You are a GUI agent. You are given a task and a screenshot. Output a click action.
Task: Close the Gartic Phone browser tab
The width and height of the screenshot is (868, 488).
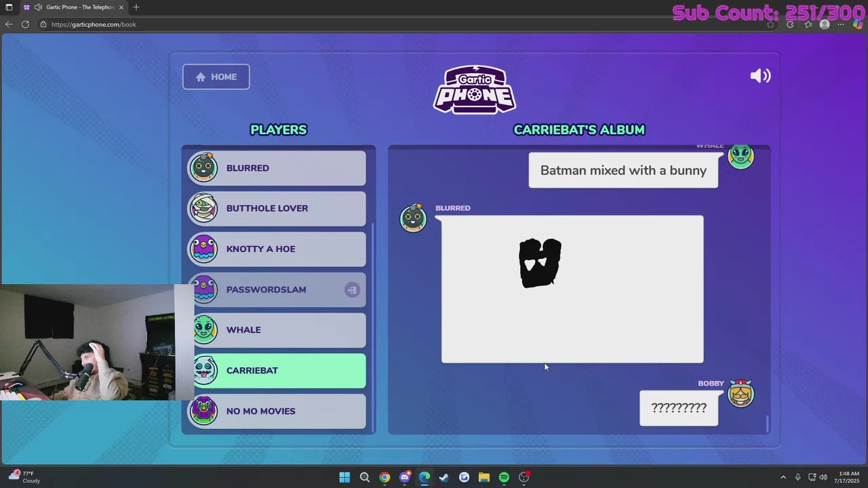(x=121, y=7)
